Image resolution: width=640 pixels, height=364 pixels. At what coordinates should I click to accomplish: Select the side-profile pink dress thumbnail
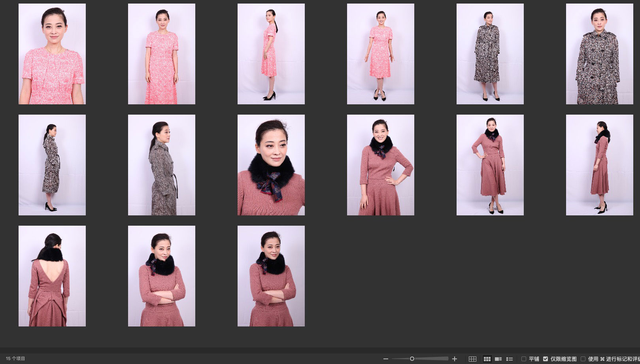coord(271,54)
